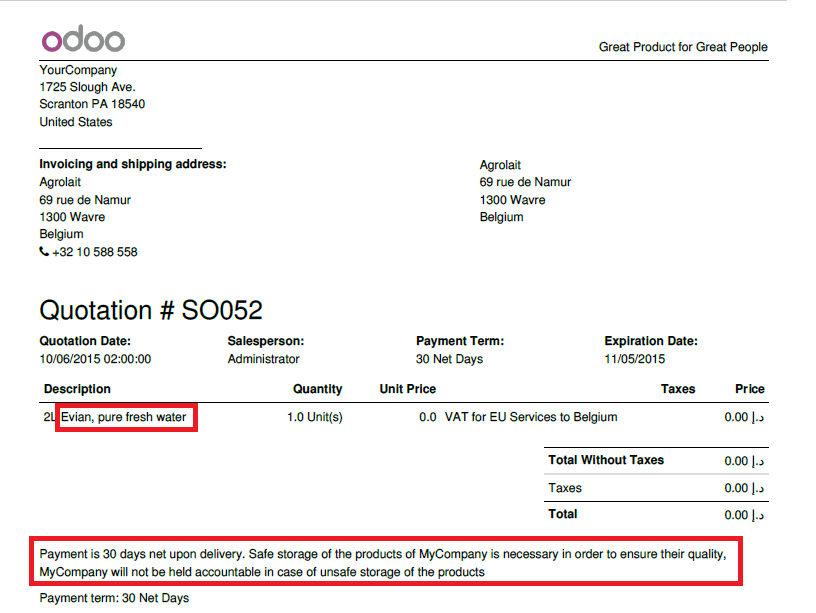Click the 'VAT for EU Services to Belgium' tax
This screenshot has width=816, height=613.
(x=530, y=417)
